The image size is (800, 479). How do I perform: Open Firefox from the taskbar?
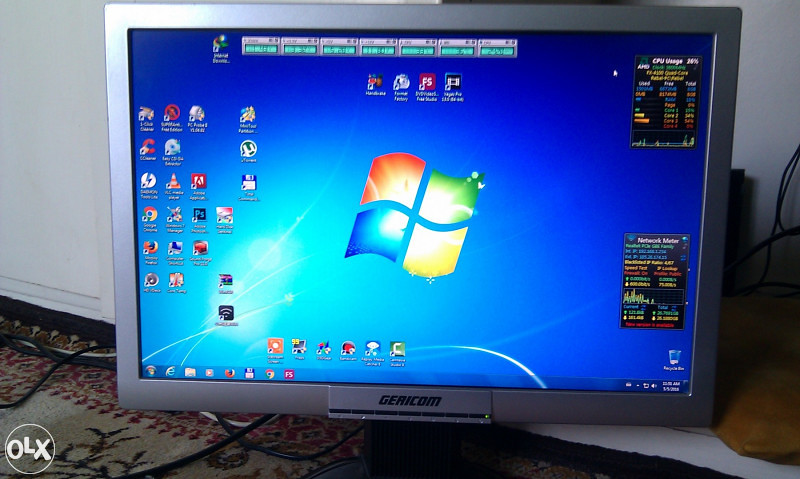pyautogui.click(x=230, y=373)
